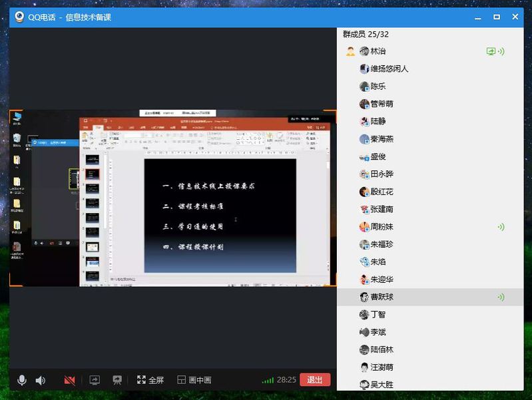Image resolution: width=532 pixels, height=400 pixels.
Task: Click the green signal strength bars
Action: 268,380
